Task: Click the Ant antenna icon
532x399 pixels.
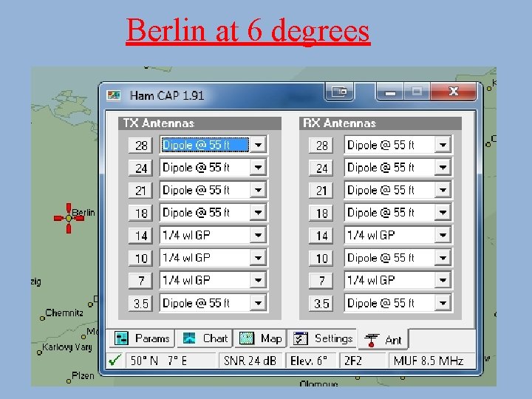Action: [372, 341]
